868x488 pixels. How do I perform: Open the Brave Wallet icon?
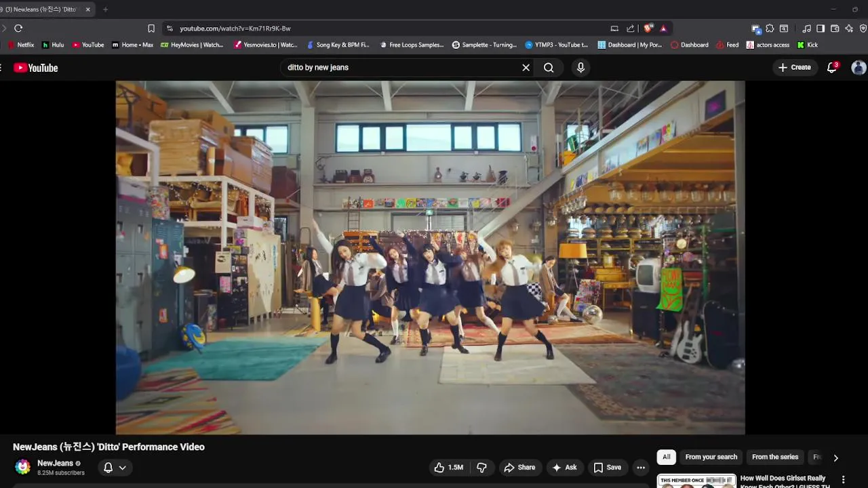point(835,28)
